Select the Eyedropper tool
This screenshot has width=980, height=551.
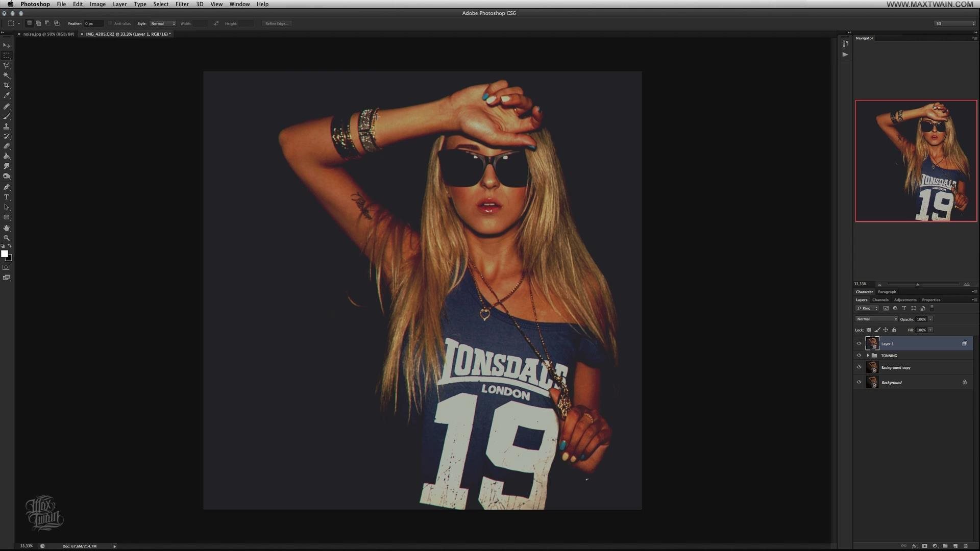coord(7,95)
